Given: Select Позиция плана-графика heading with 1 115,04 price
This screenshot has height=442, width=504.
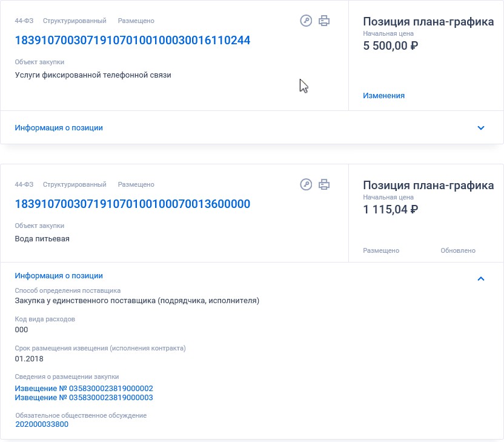Looking at the screenshot, I should (x=428, y=186).
